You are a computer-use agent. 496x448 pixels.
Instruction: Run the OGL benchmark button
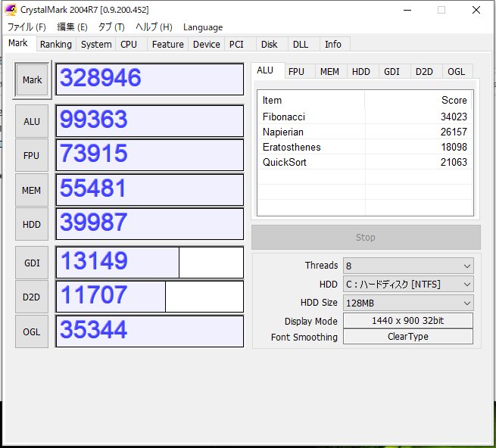coord(32,332)
